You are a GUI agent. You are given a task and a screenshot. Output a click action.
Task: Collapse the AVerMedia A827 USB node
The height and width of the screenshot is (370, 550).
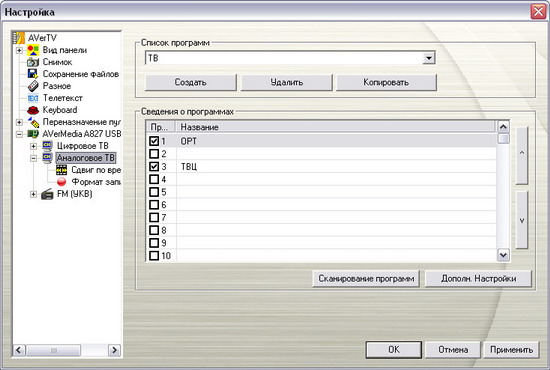[19, 134]
